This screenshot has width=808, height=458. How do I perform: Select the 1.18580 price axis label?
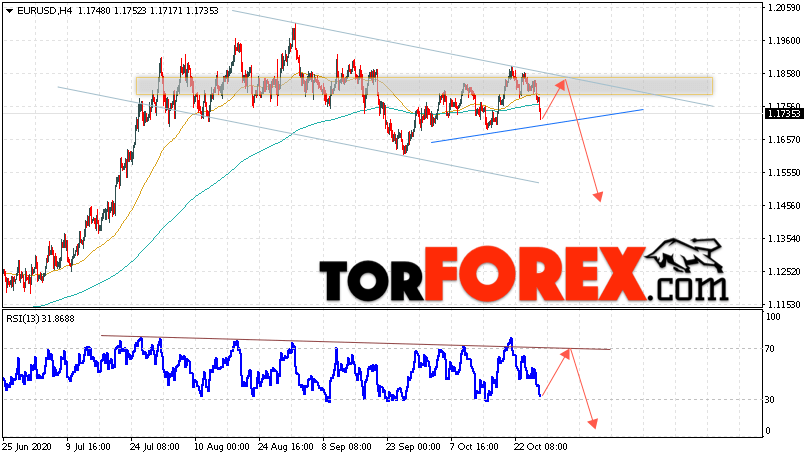(784, 74)
